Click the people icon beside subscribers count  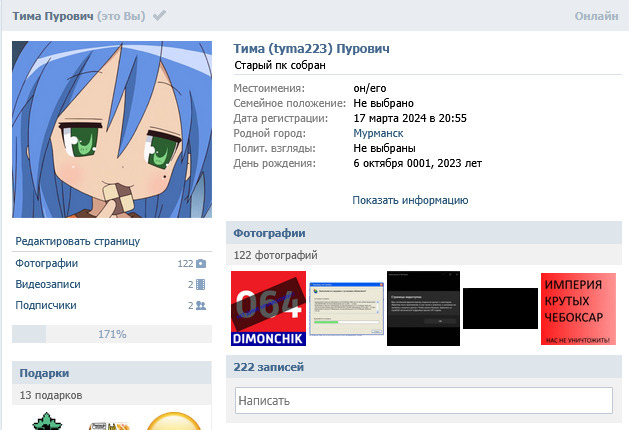201,306
